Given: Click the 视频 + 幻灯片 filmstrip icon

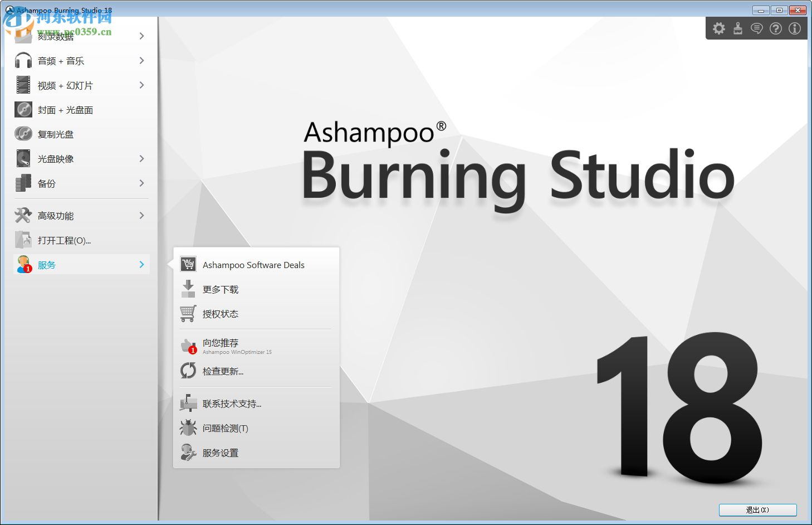Looking at the screenshot, I should click(x=23, y=85).
